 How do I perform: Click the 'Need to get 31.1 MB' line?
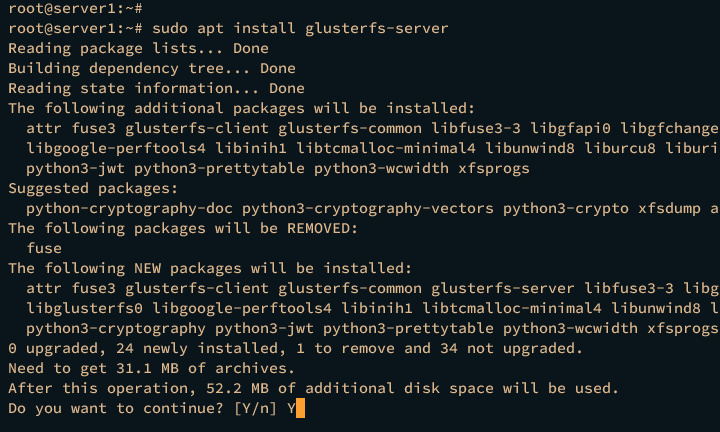[x=138, y=368]
